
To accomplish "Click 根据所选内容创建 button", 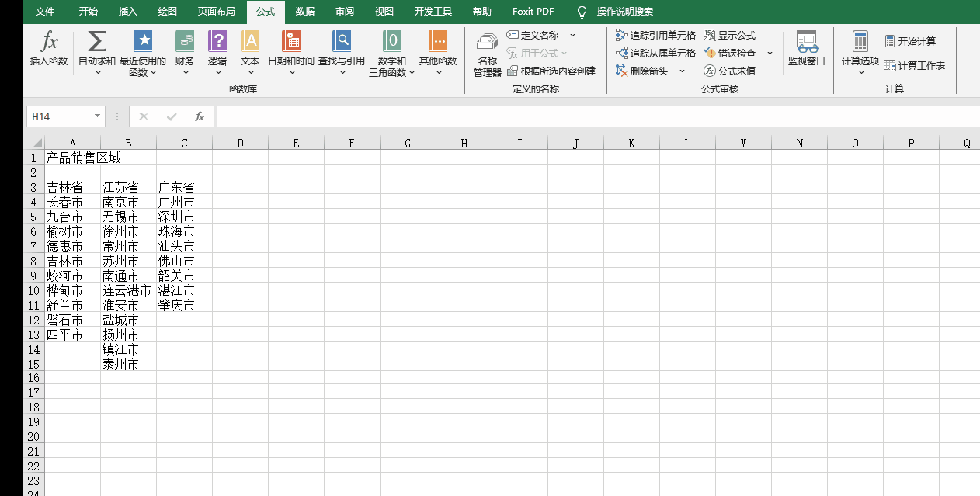I will click(551, 71).
